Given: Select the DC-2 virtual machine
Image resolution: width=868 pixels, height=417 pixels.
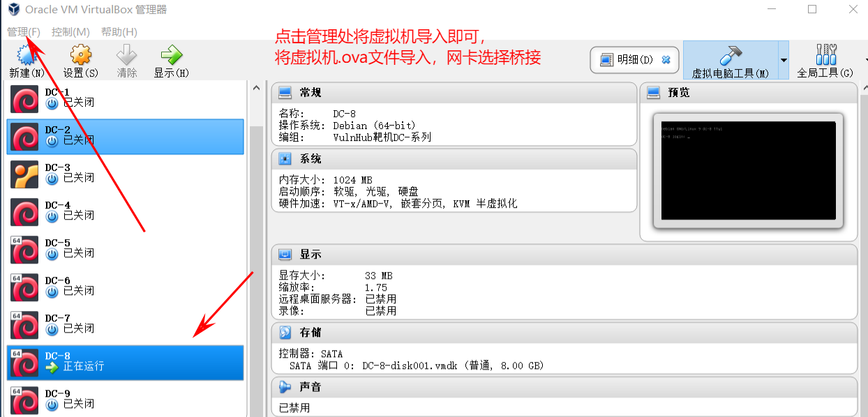Looking at the screenshot, I should point(126,137).
